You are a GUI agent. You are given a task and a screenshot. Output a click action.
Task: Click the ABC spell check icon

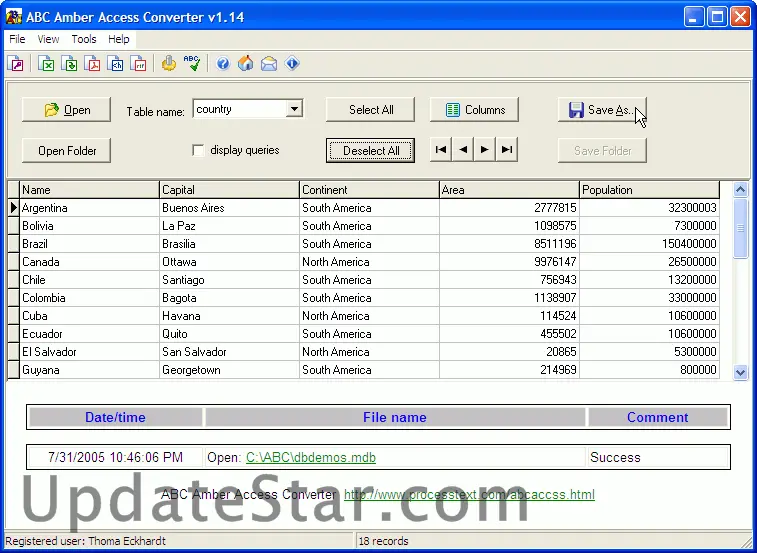click(192, 64)
